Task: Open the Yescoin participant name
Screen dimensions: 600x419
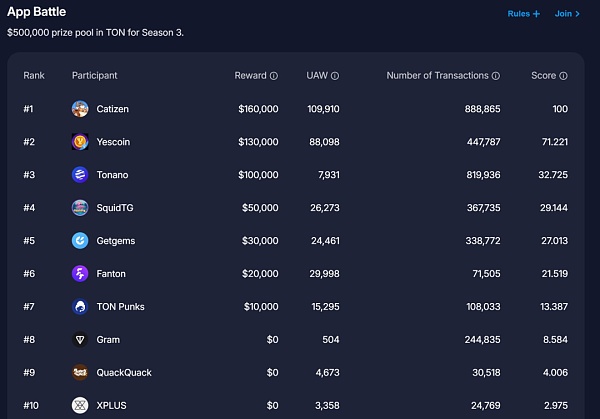Action: click(113, 141)
